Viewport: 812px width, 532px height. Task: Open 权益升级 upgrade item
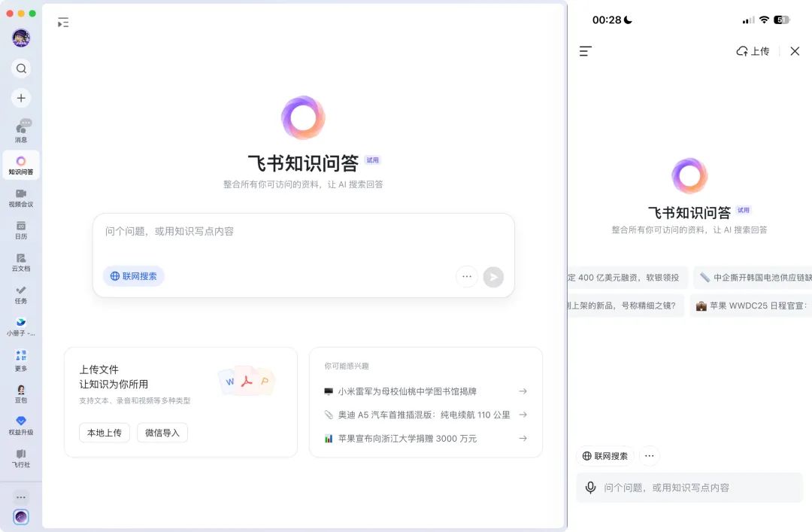click(x=21, y=425)
